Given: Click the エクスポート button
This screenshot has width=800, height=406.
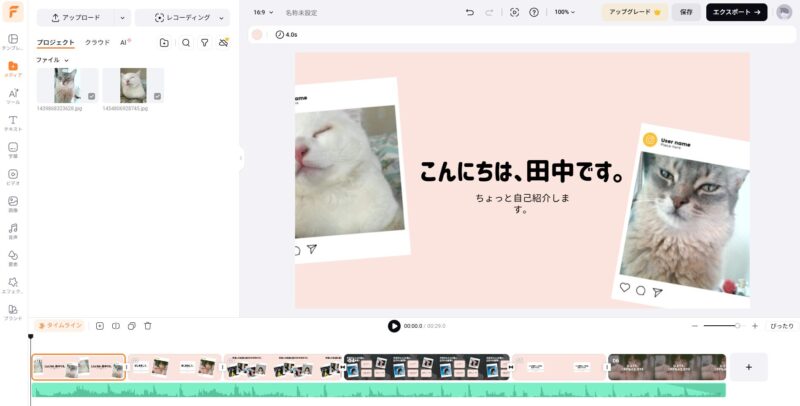Looking at the screenshot, I should pos(736,12).
